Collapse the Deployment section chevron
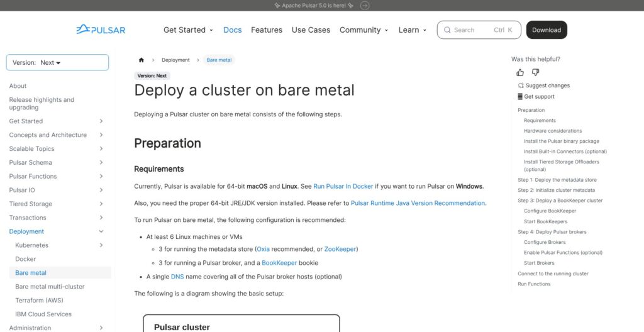Viewport: 644px width, 332px height. 101,231
